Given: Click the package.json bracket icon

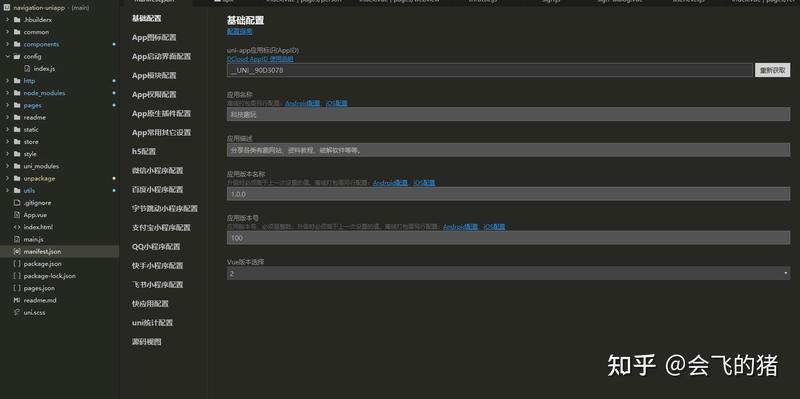Looking at the screenshot, I should [17, 264].
